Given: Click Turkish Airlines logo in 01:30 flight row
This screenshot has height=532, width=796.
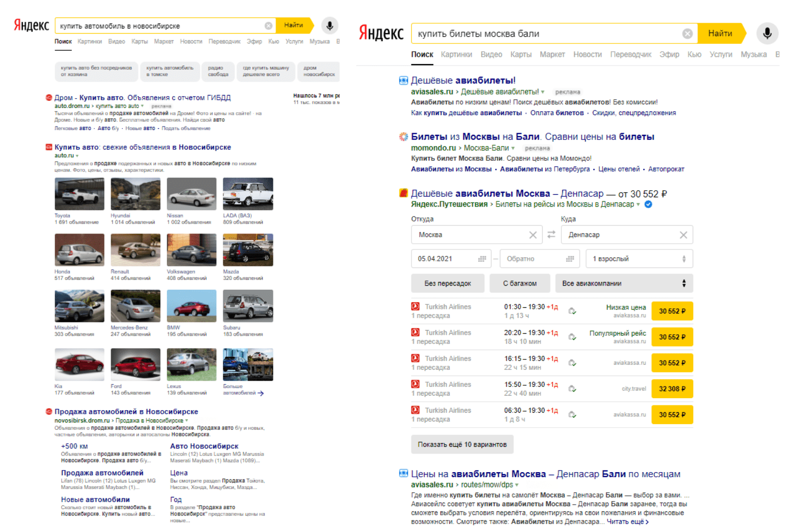Looking at the screenshot, I should point(415,306).
